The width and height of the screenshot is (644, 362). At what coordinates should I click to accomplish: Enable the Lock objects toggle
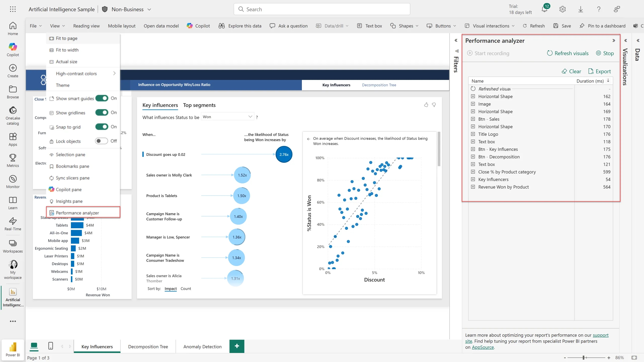point(101,141)
